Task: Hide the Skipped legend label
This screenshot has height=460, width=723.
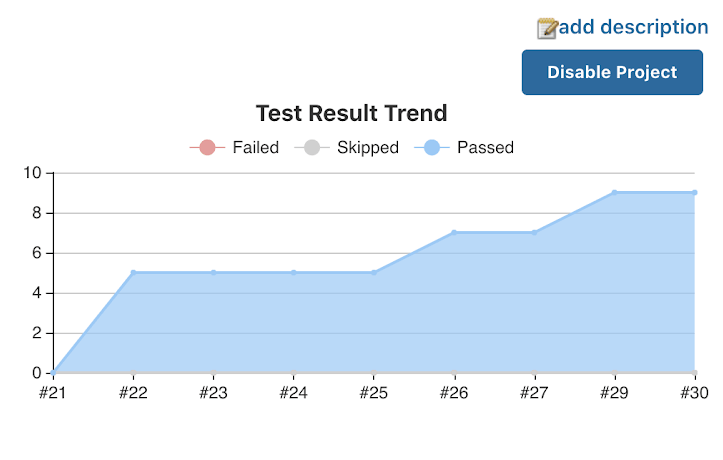Action: click(x=367, y=148)
